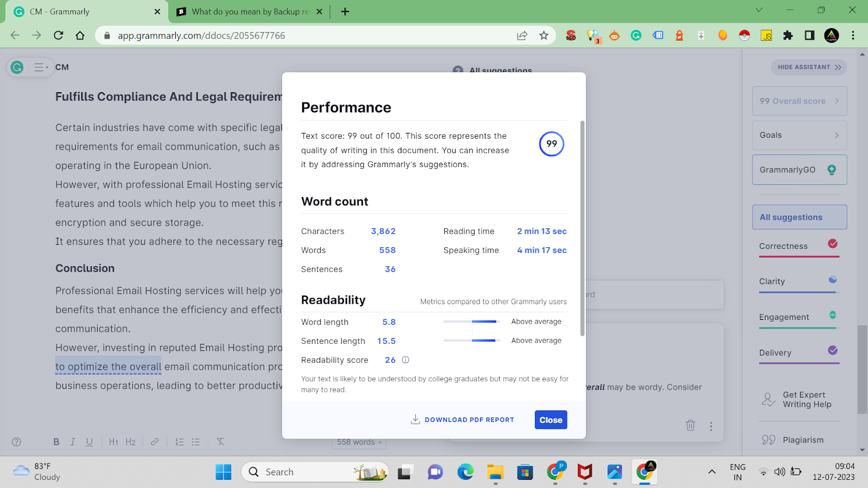The width and height of the screenshot is (868, 488).
Task: Run the Plagiarism check
Action: [793, 440]
